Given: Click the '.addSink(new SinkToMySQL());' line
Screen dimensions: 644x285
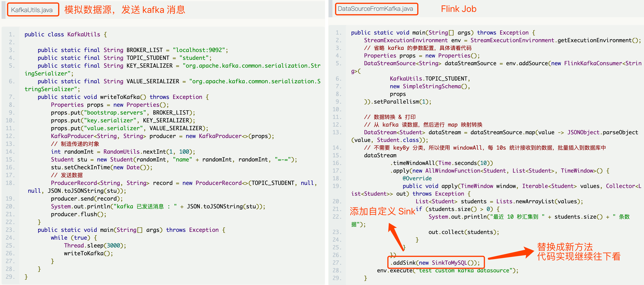Looking at the screenshot, I should tap(435, 263).
